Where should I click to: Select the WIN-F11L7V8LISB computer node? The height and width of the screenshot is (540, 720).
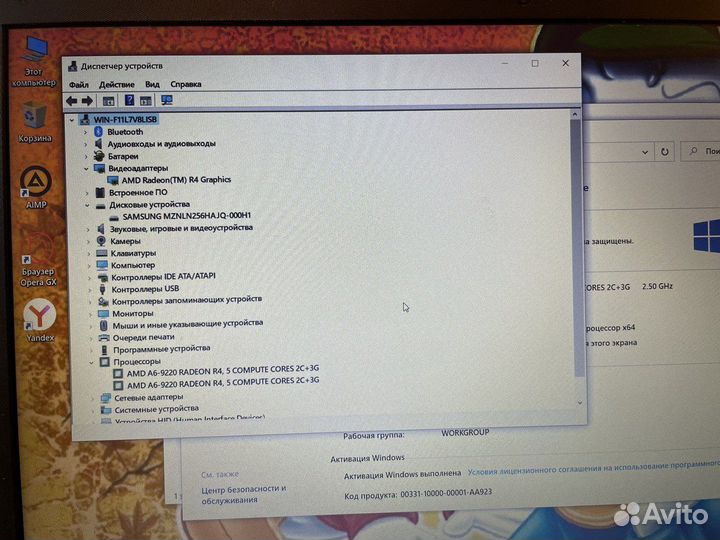coord(125,119)
